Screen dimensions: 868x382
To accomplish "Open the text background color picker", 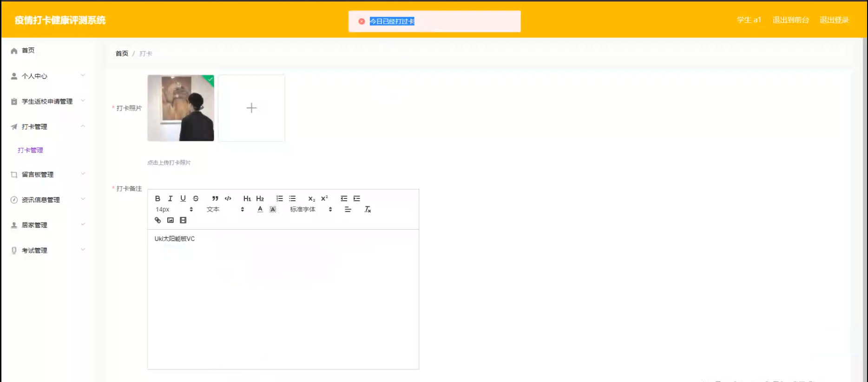I will (x=273, y=209).
